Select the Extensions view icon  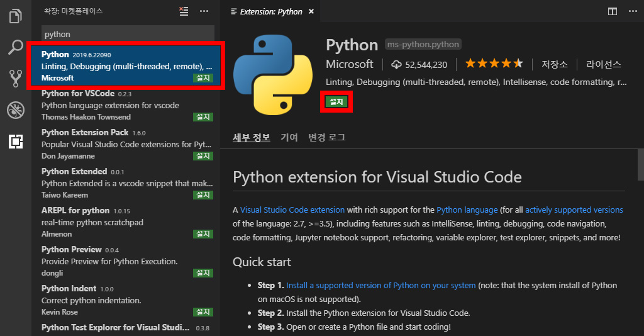[x=16, y=142]
